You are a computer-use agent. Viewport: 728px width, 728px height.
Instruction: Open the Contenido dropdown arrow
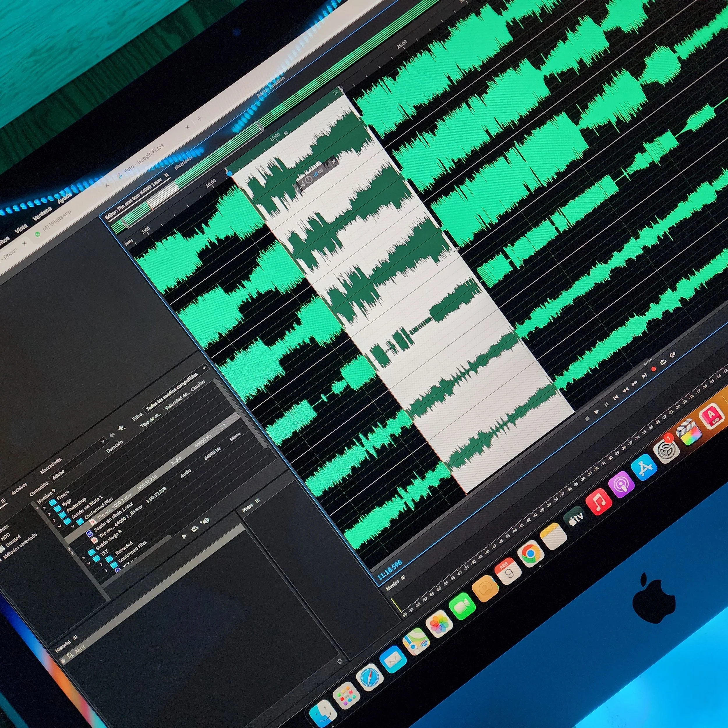103,442
